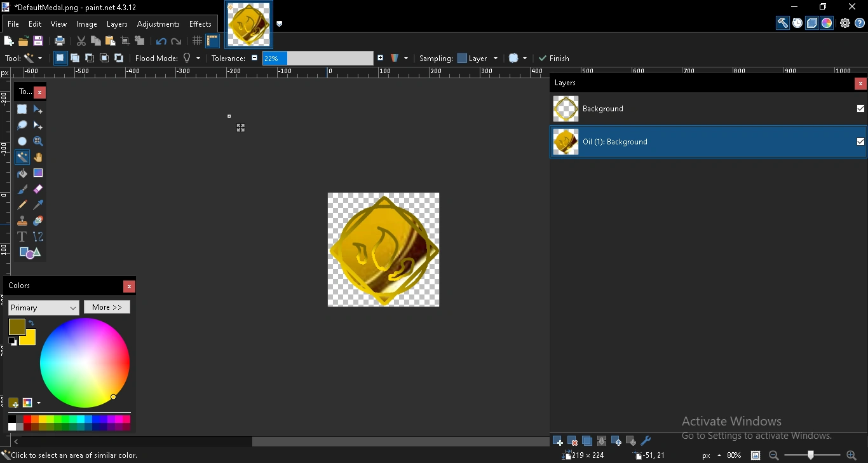Add a new layer

point(558,441)
